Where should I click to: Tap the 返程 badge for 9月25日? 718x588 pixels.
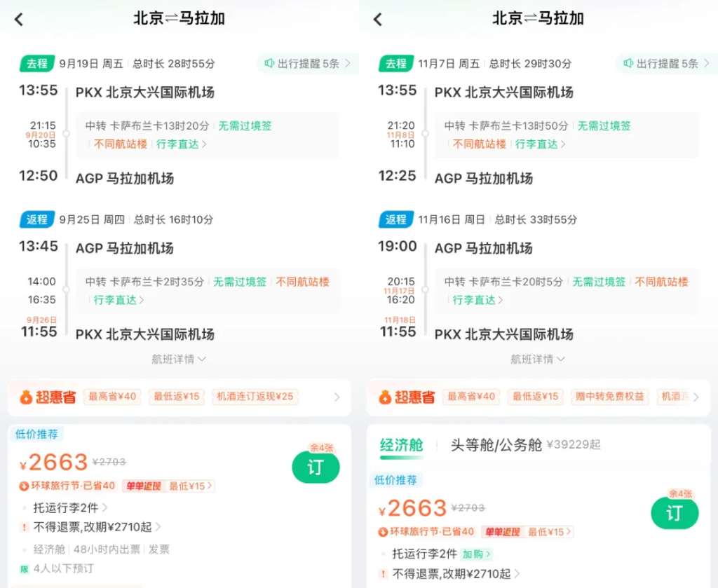pyautogui.click(x=37, y=219)
